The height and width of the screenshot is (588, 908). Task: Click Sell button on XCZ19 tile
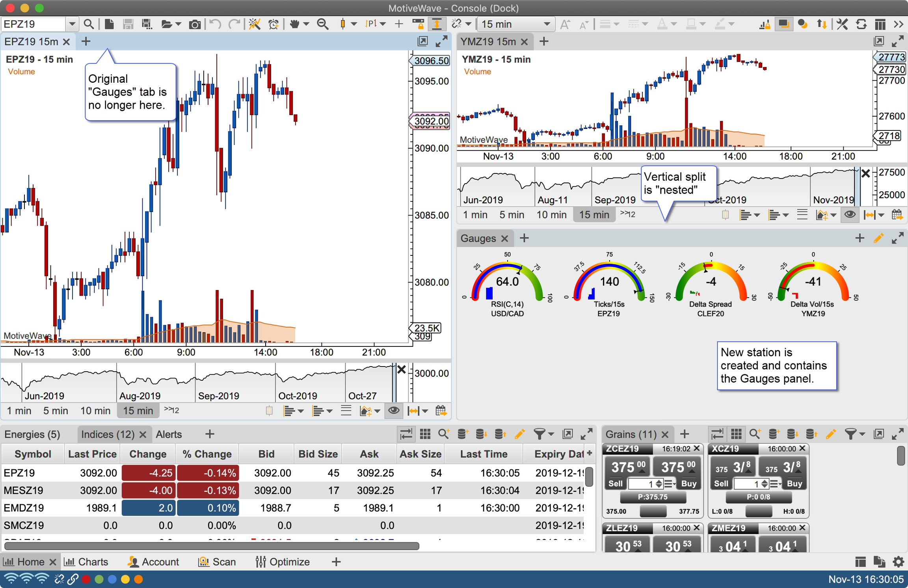pos(721,484)
